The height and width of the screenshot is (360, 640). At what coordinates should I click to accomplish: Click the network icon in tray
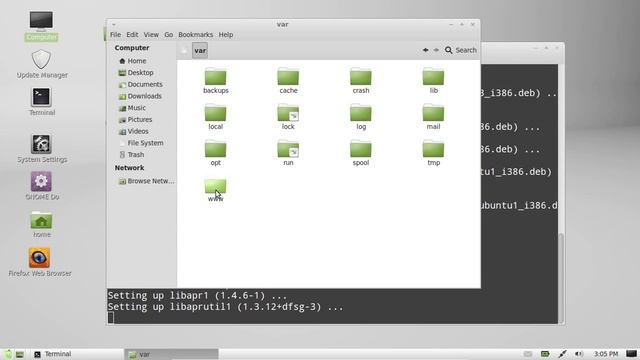562,354
